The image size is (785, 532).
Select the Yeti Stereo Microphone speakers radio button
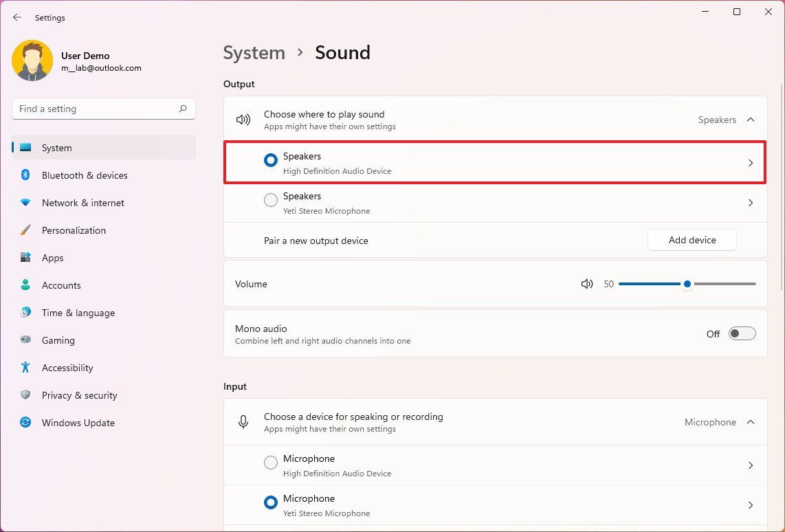click(x=270, y=200)
